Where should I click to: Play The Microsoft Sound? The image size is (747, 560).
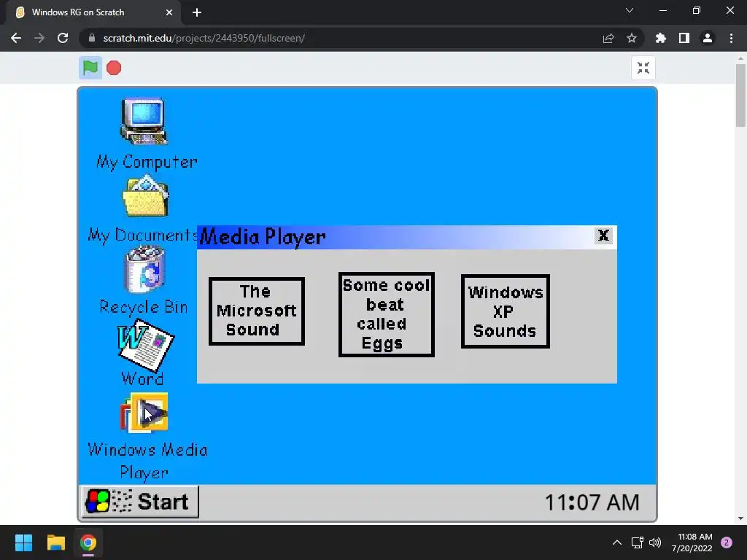(257, 311)
